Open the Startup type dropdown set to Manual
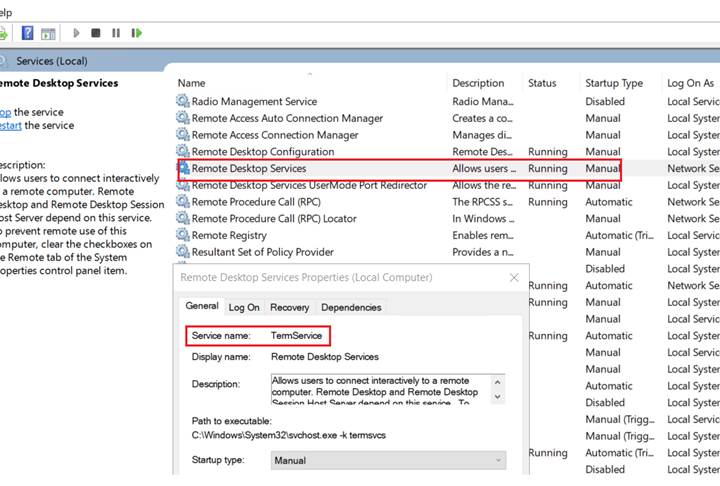The image size is (720, 486). (388, 460)
